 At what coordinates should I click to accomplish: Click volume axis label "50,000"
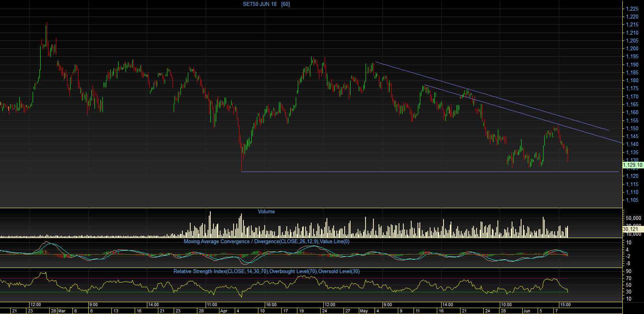click(633, 218)
